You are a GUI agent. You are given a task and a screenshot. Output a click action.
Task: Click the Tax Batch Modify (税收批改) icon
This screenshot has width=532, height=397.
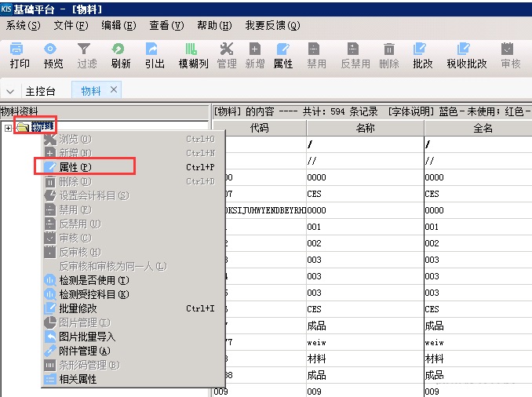tap(467, 55)
